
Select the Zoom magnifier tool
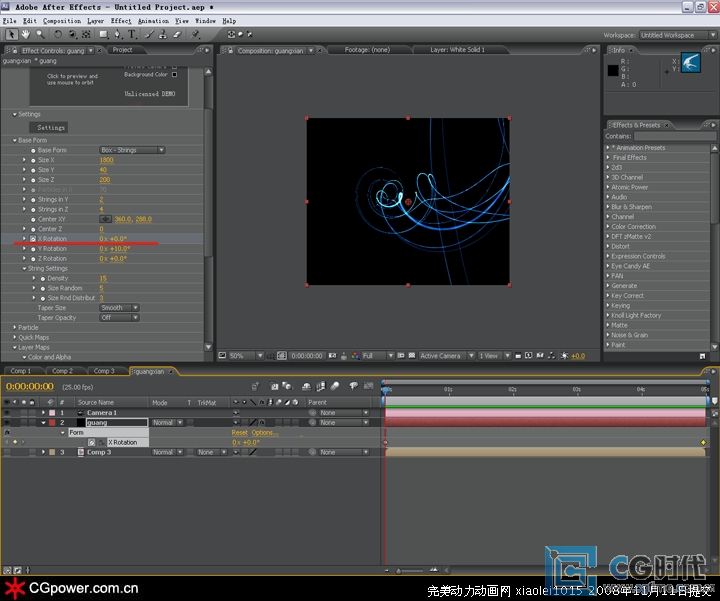pos(40,34)
